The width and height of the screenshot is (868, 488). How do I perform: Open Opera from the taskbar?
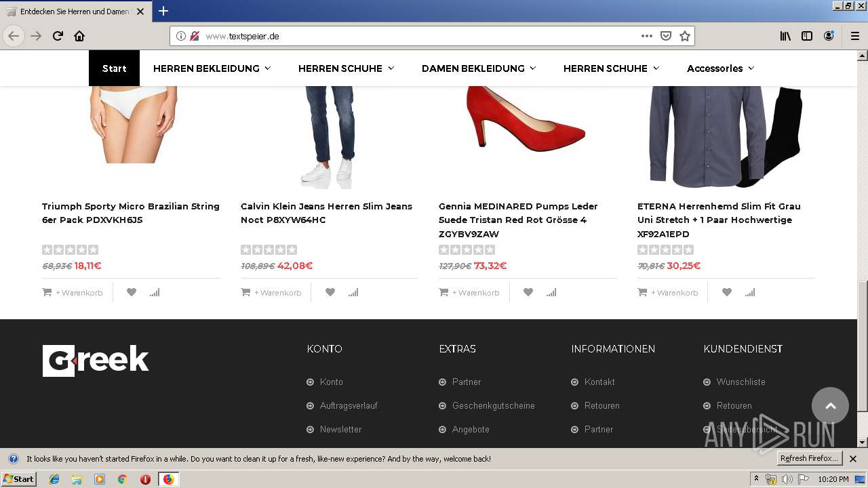[x=145, y=479]
